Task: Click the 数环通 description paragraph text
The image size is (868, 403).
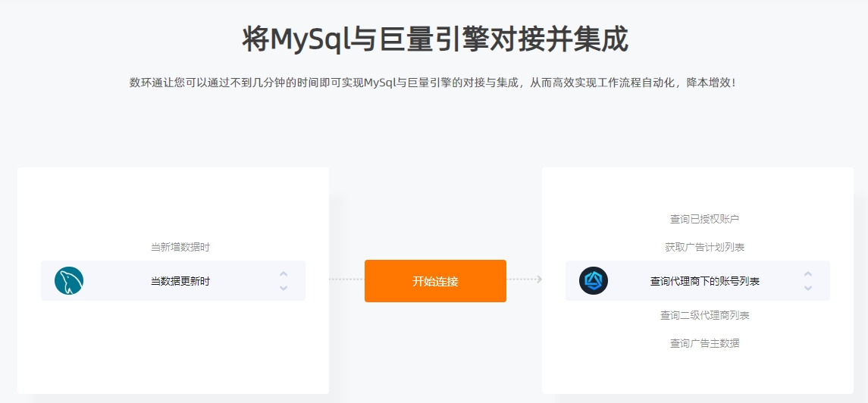Action: [434, 83]
